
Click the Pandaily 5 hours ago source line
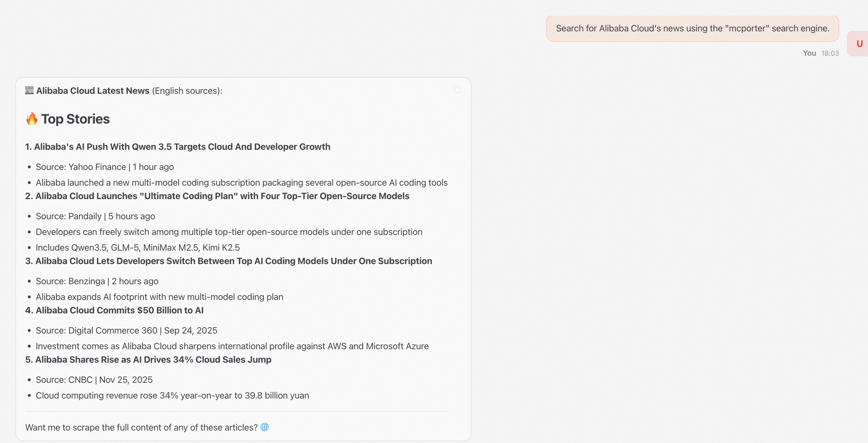[95, 216]
